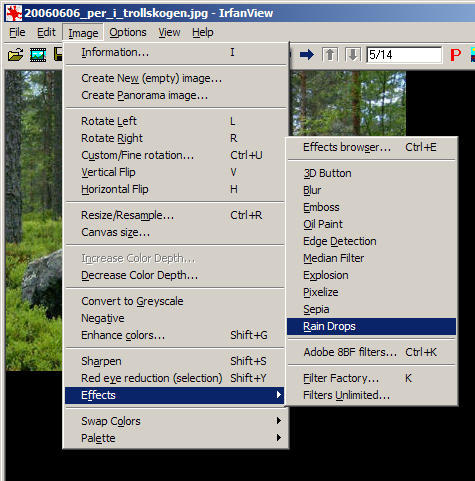The width and height of the screenshot is (475, 481).
Task: Apply the Blur effect
Action: click(372, 190)
